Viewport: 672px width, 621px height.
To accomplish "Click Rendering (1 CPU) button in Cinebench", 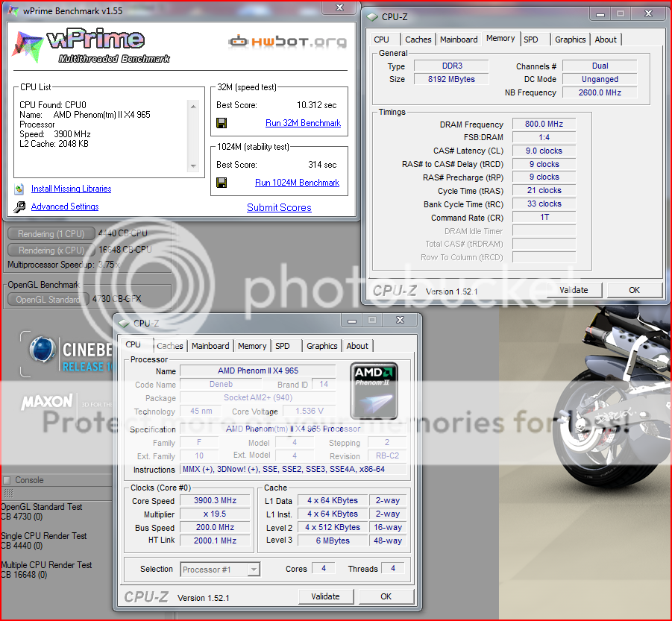I will [51, 234].
